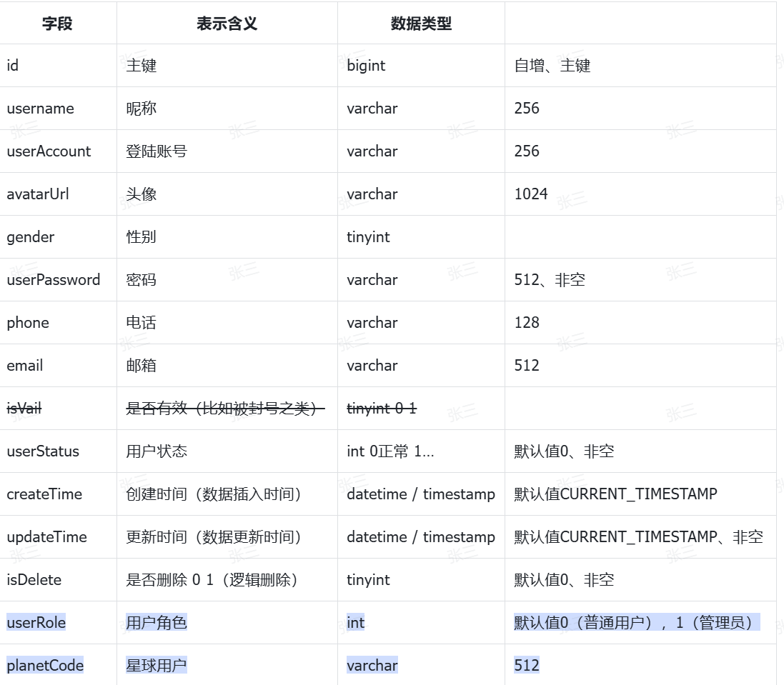This screenshot has height=685, width=784.
Task: Click the isDelete field cell
Action: [34, 580]
